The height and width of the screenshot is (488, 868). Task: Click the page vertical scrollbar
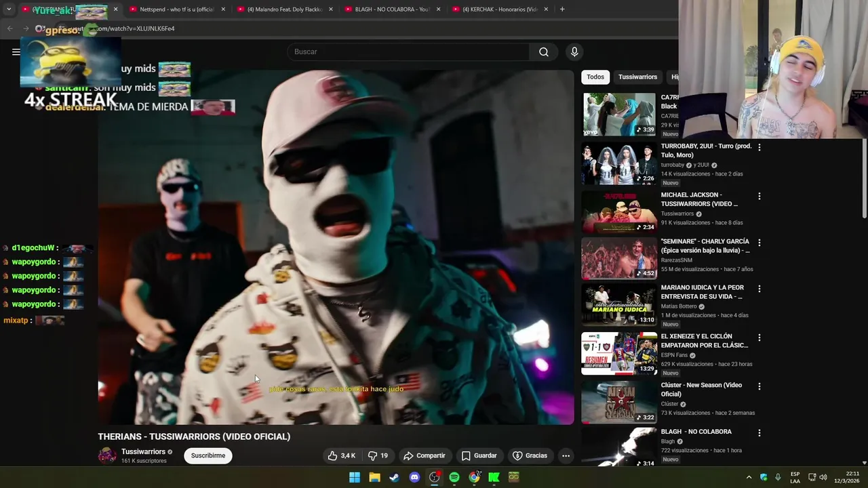pyautogui.click(x=865, y=178)
